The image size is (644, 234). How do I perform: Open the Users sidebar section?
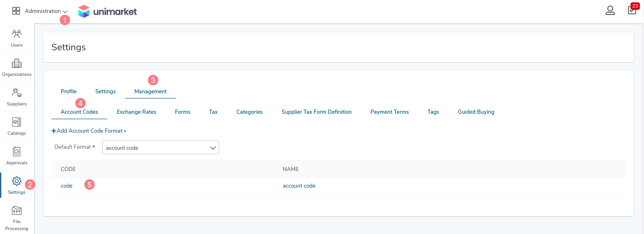pyautogui.click(x=17, y=38)
